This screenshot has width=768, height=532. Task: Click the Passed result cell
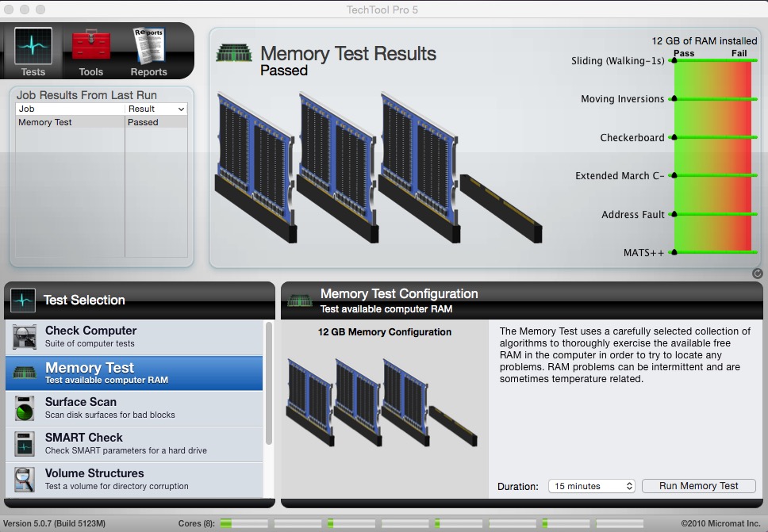[156, 122]
